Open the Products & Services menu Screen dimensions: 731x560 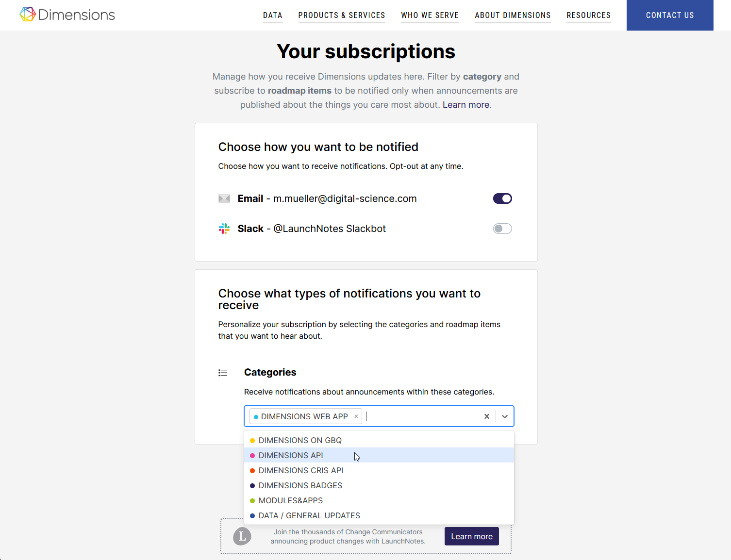342,16
